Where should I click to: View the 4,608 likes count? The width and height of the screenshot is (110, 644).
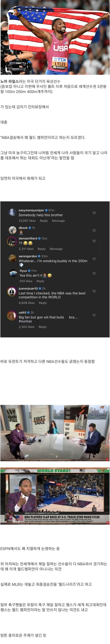(27, 303)
